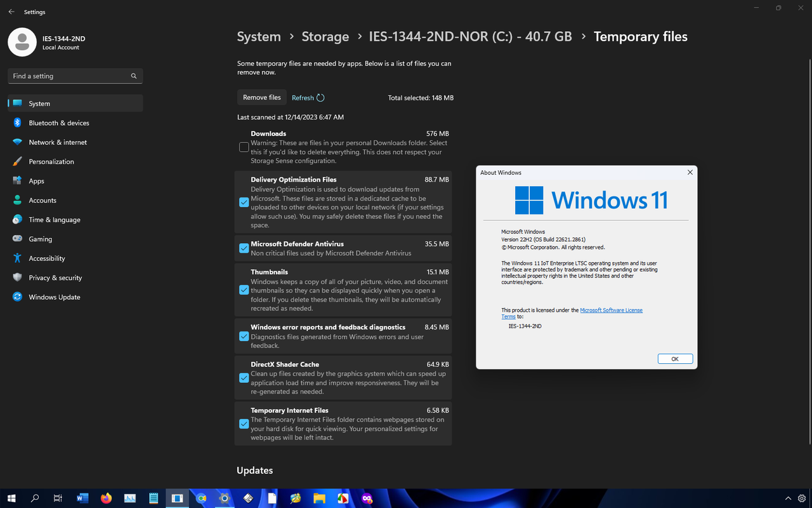Open Task View on the taskbar
The image size is (812, 508).
(58, 498)
